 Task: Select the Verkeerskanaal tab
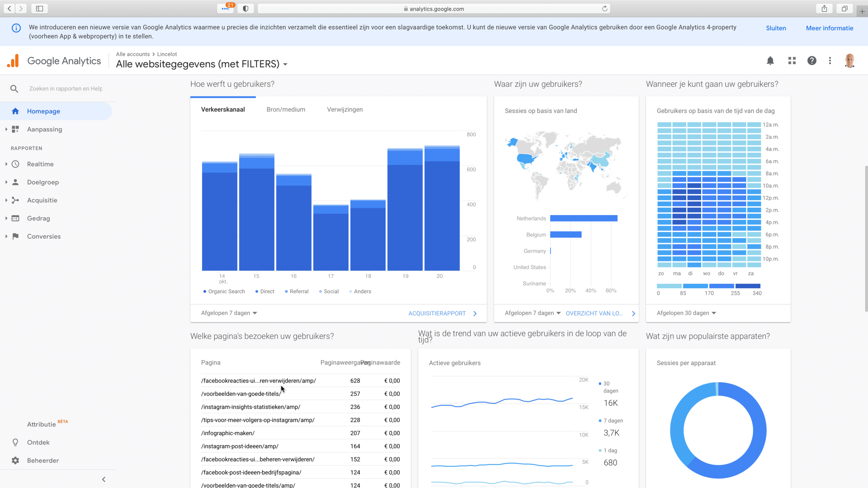[x=223, y=109]
